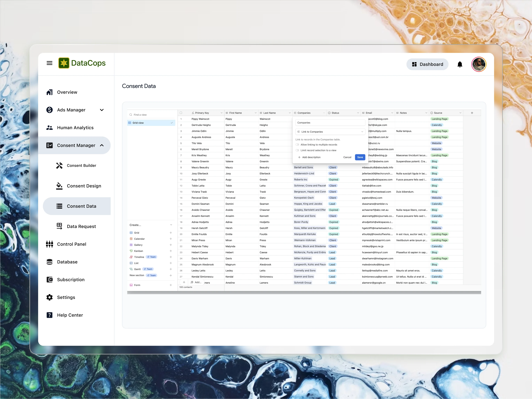
Task: Enable Allow linking to multiple records
Action: click(x=297, y=144)
